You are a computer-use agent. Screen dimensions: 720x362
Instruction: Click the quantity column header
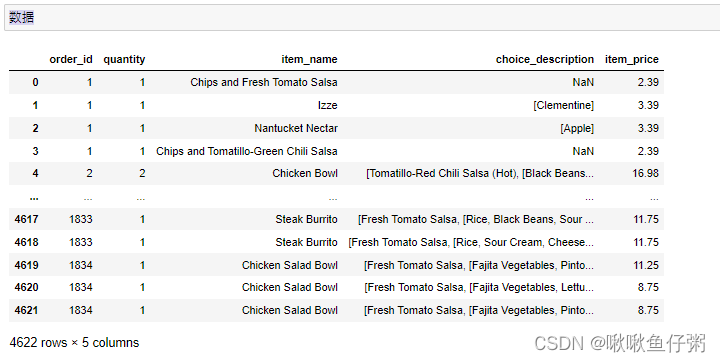[124, 59]
